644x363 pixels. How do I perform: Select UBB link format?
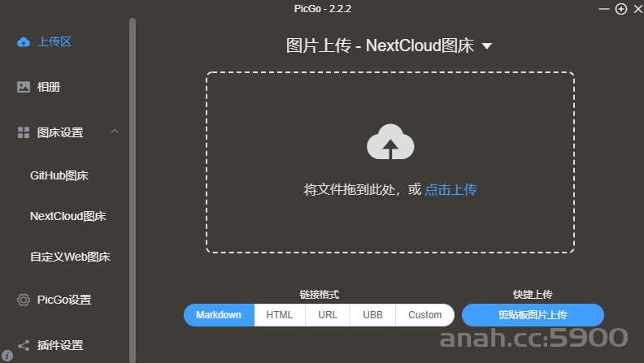pyautogui.click(x=372, y=315)
